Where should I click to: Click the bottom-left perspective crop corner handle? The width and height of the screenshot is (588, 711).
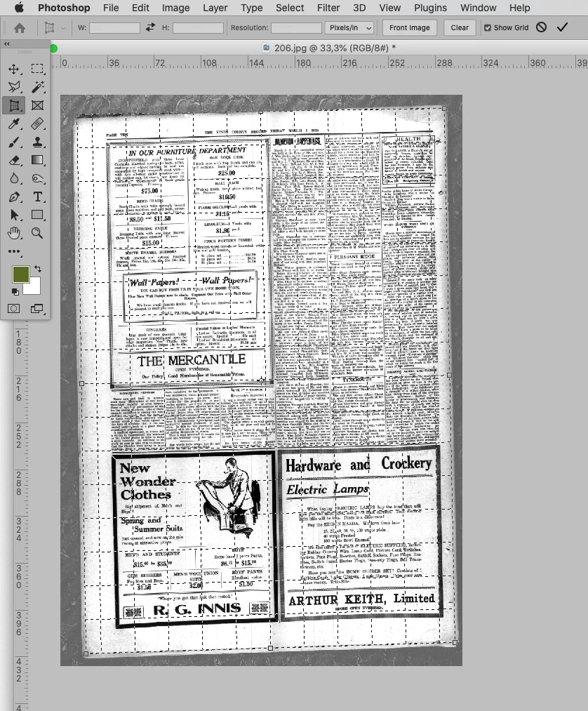click(x=86, y=653)
